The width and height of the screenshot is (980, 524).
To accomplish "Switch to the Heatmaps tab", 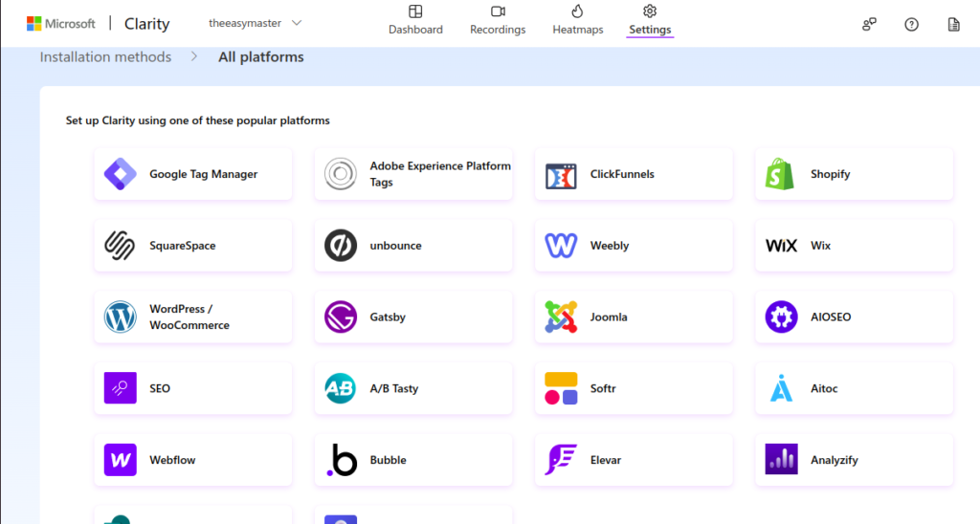I will (x=577, y=20).
